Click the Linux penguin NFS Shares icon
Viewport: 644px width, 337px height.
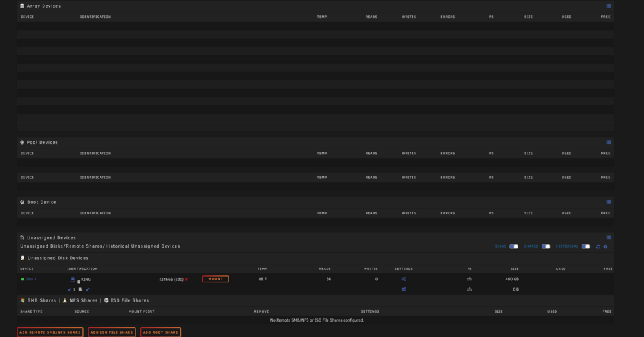pyautogui.click(x=65, y=300)
